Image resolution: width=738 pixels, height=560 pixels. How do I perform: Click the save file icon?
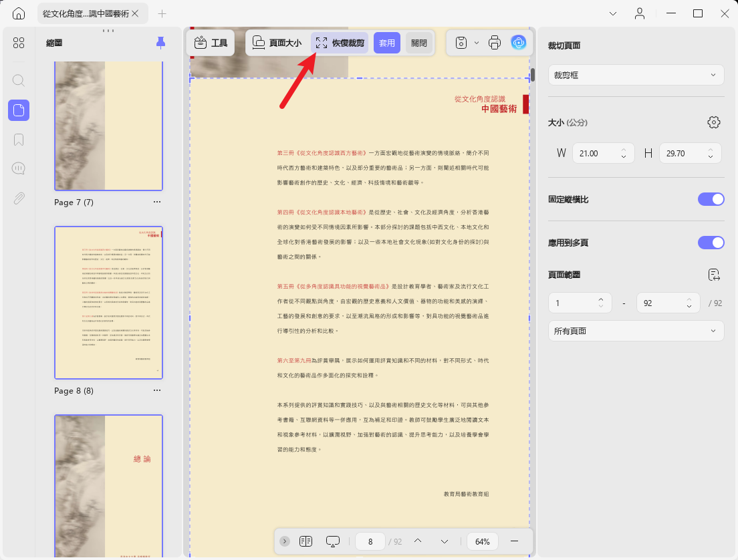click(461, 43)
